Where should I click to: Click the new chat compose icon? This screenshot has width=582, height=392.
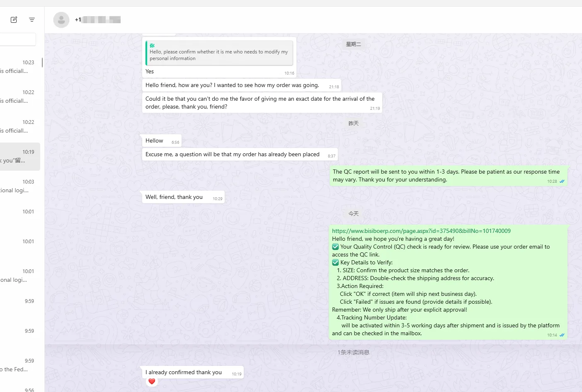(14, 19)
